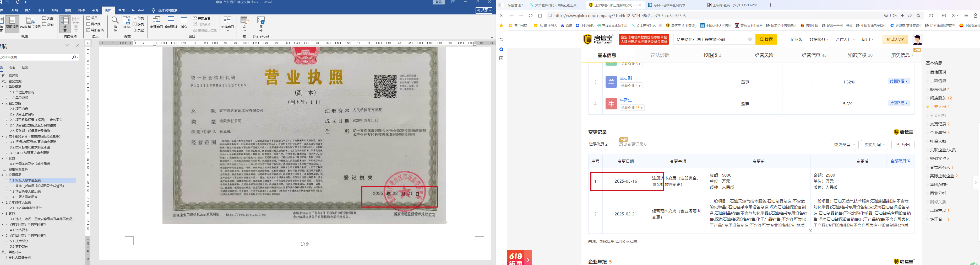Select 垂直 vertical page movement in Word
Image resolution: width=980 pixels, height=265 pixels.
pos(65,24)
